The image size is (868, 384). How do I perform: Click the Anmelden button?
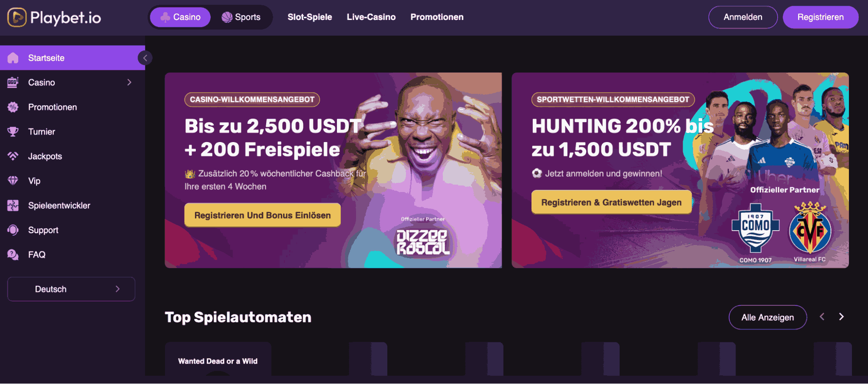[743, 17]
